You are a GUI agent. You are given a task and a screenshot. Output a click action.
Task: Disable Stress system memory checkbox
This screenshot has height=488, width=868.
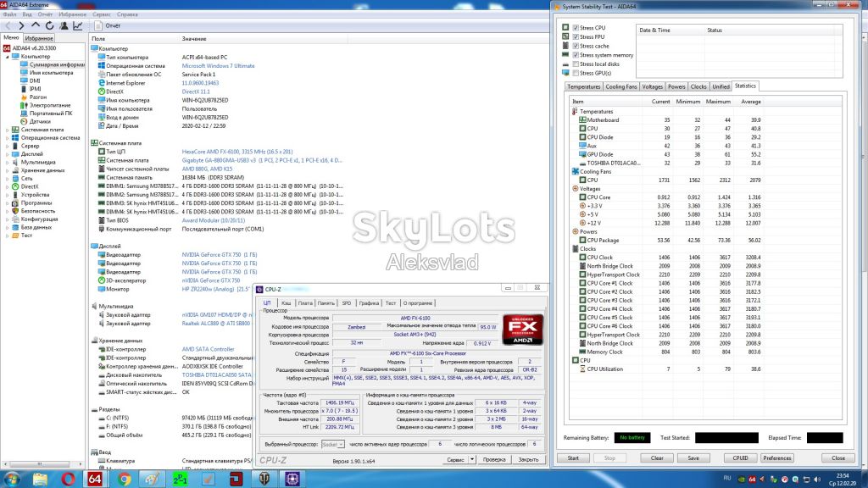click(x=576, y=55)
